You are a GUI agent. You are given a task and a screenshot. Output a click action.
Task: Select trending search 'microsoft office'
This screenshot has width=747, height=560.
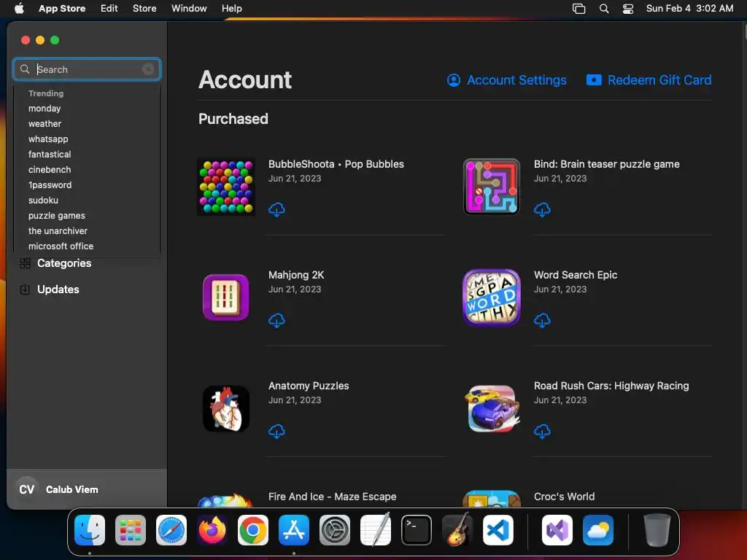(61, 246)
